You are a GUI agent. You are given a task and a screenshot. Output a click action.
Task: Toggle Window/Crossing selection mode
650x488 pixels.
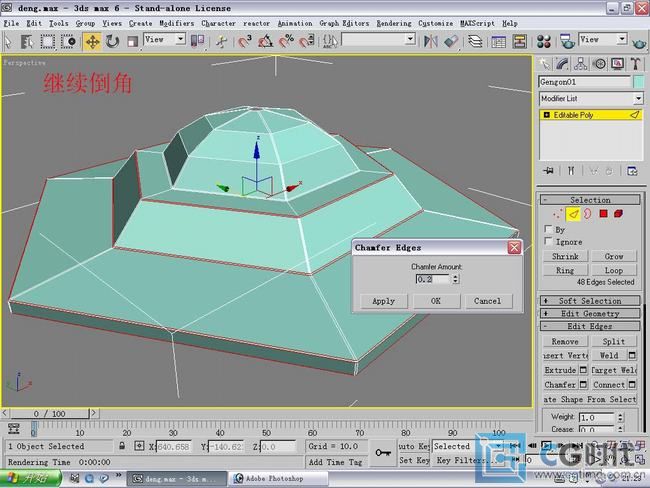[68, 41]
